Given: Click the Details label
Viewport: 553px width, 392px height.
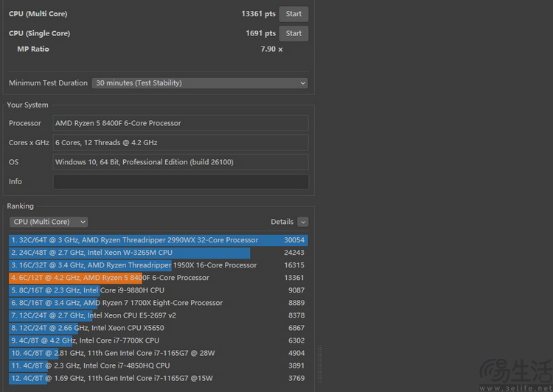Looking at the screenshot, I should click(x=282, y=222).
